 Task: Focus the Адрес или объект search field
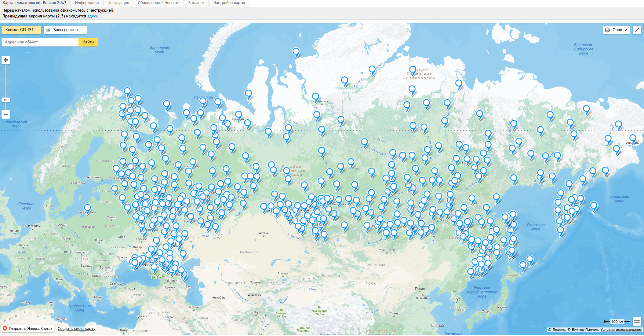pos(40,42)
